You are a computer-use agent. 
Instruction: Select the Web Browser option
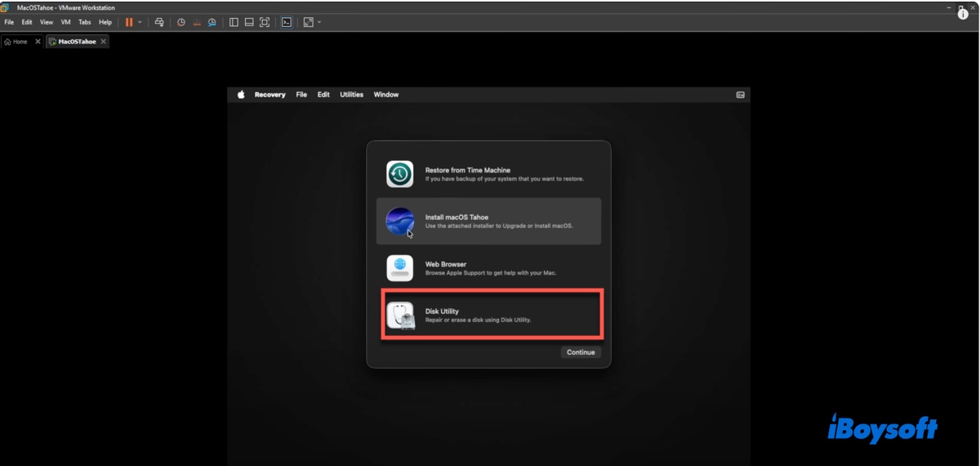click(488, 268)
